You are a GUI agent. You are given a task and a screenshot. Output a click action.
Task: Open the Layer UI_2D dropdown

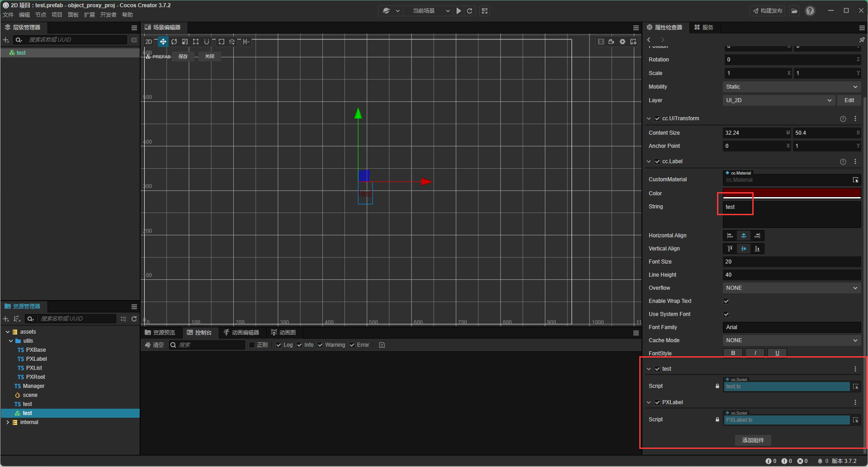[x=779, y=100]
